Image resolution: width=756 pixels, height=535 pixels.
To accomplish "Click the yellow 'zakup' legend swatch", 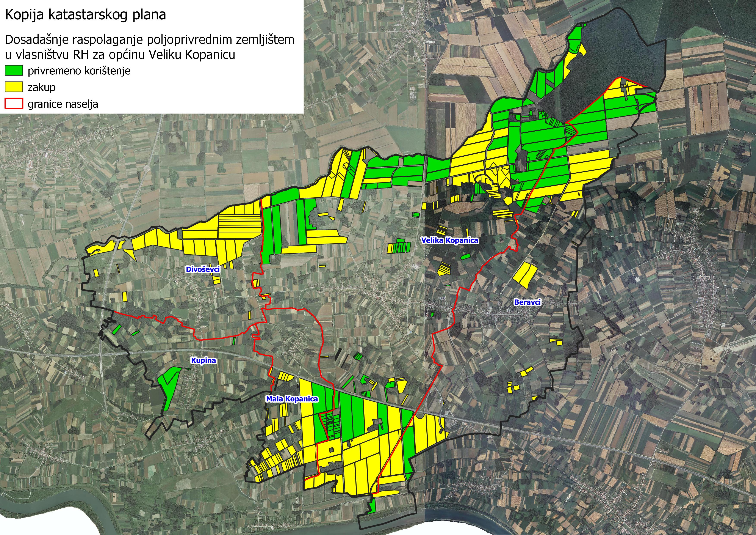I will pyautogui.click(x=14, y=87).
